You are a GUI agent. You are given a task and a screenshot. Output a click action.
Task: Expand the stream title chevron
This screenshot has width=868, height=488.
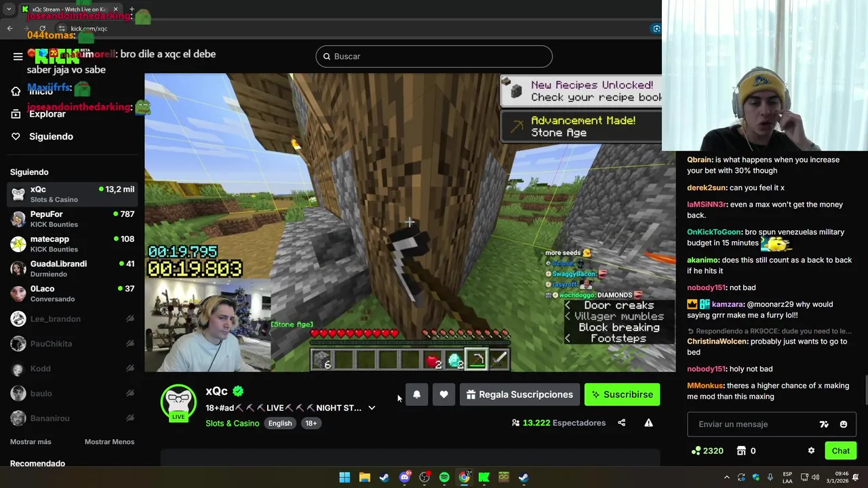pyautogui.click(x=372, y=408)
